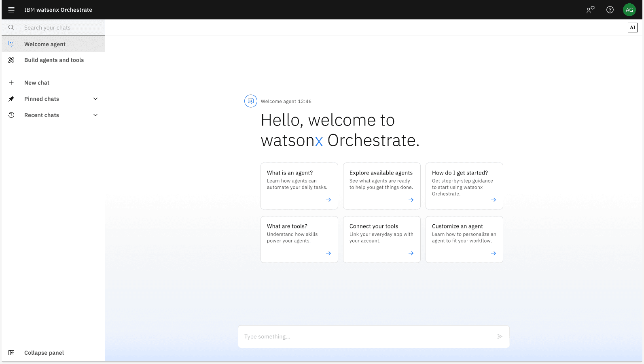This screenshot has width=644, height=364.
Task: Open the Pinned chats section label
Action: [42, 99]
